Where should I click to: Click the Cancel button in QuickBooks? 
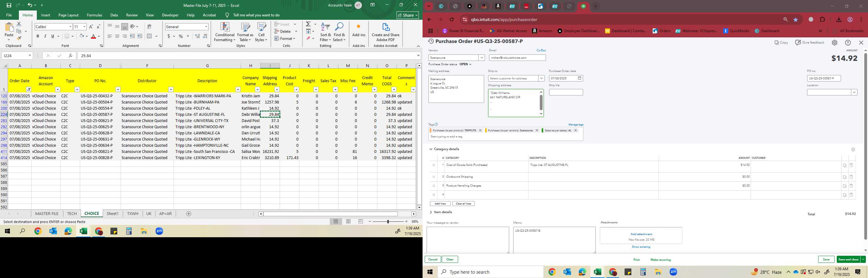coord(433,259)
